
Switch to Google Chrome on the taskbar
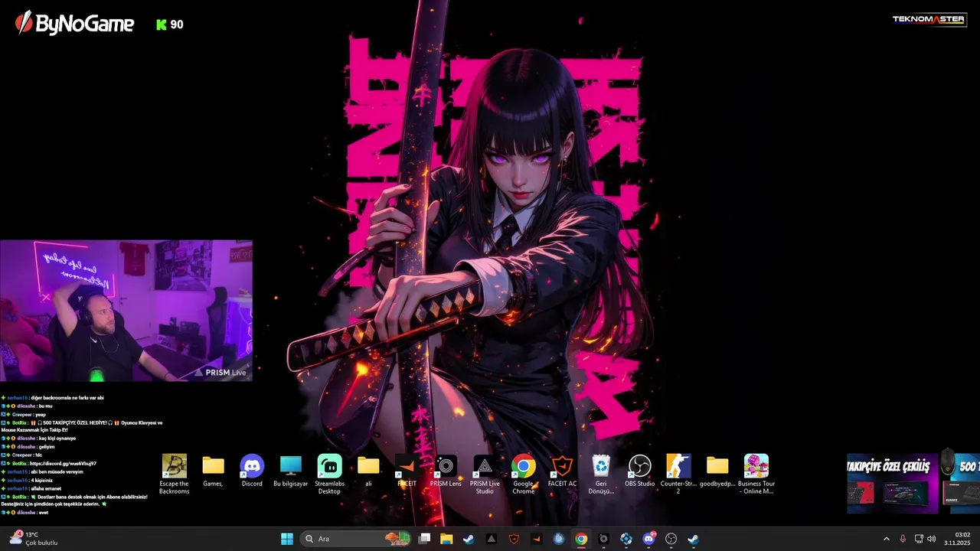click(581, 539)
